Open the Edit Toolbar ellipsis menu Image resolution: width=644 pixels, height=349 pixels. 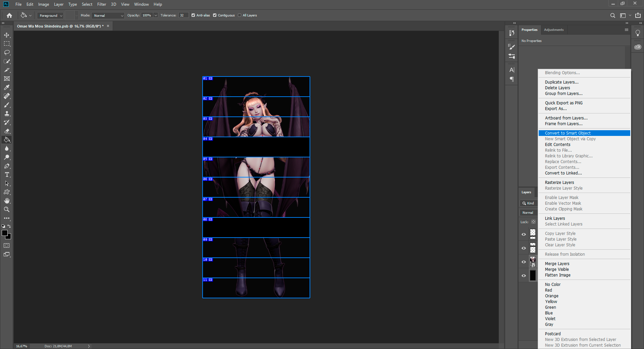tap(7, 218)
